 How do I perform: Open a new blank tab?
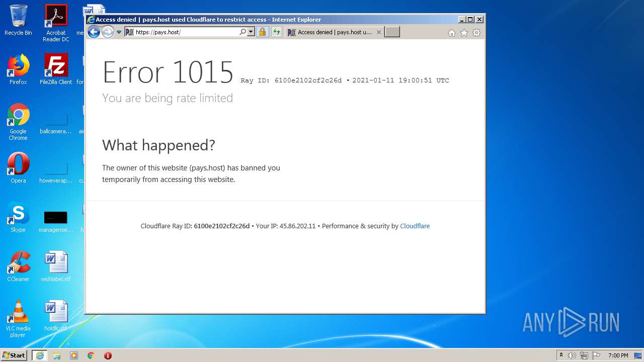392,32
